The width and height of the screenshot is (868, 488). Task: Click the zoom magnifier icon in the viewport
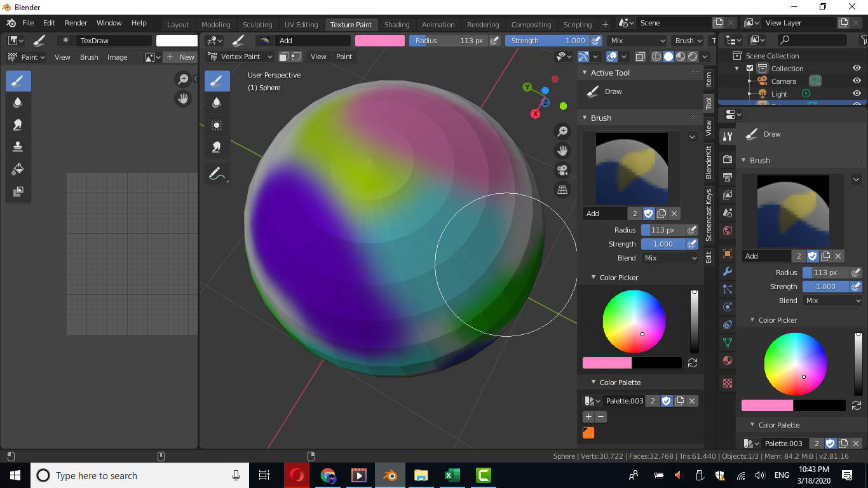click(x=562, y=130)
